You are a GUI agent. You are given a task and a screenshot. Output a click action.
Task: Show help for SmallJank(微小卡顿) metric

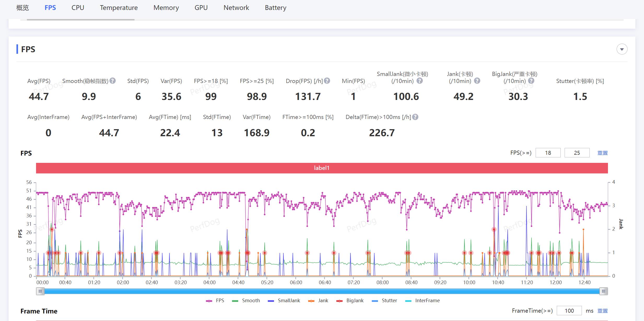point(419,81)
